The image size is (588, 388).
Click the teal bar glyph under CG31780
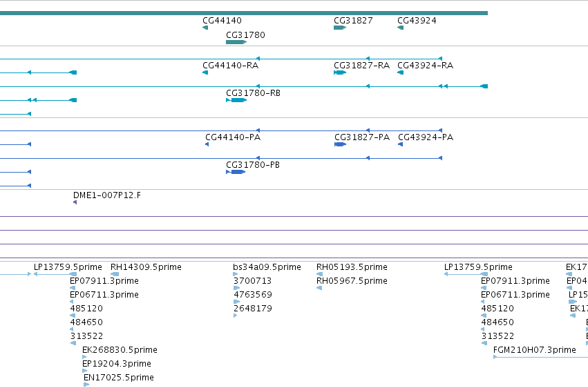236,42
